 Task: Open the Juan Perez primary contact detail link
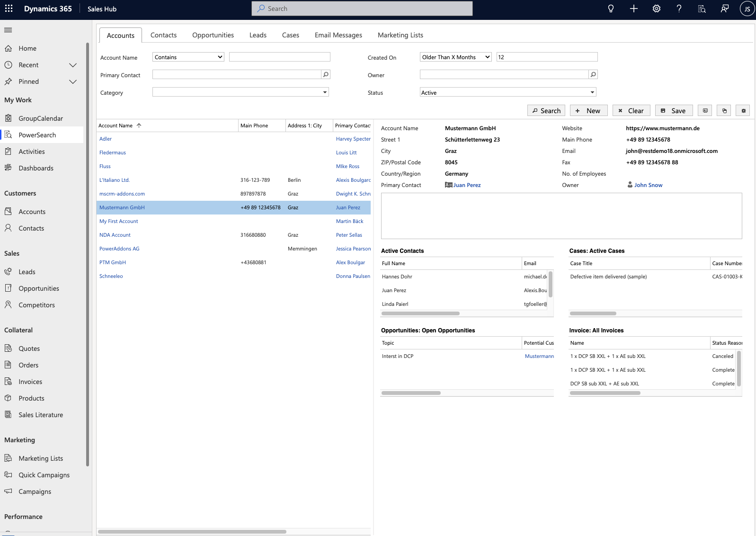pyautogui.click(x=467, y=185)
